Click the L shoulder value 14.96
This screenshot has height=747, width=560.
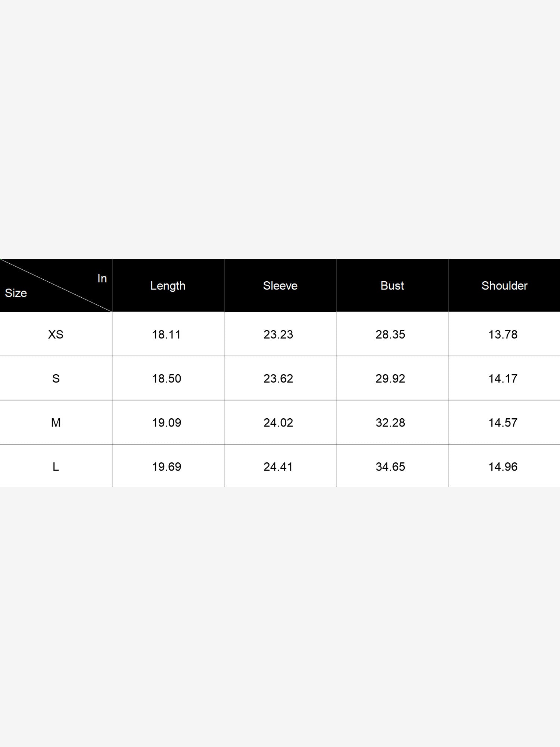click(x=503, y=467)
